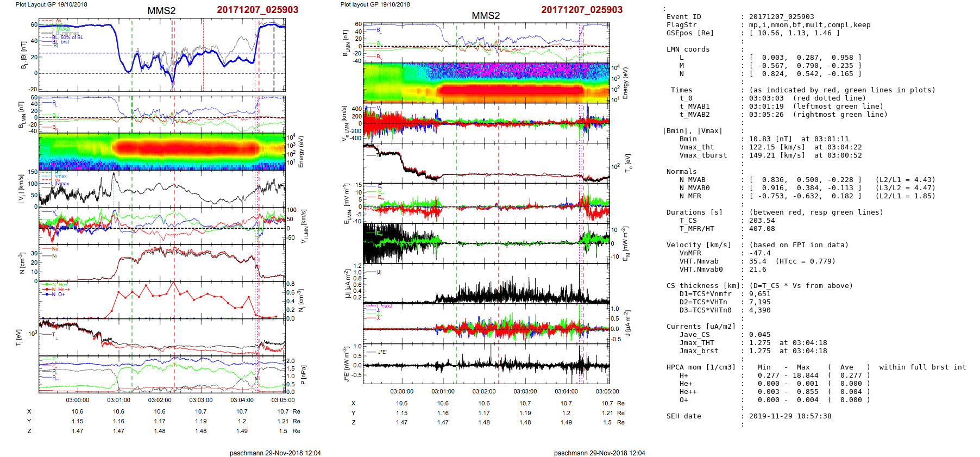Click the 'P [nPa]' axis label on left plot
Image resolution: width=980 pixels, height=457 pixels.
click(303, 374)
